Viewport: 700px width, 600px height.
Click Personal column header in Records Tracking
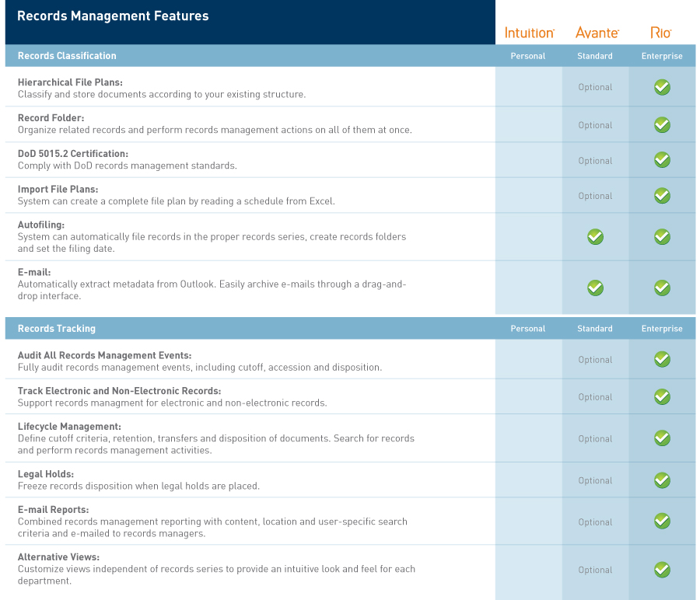pyautogui.click(x=528, y=329)
